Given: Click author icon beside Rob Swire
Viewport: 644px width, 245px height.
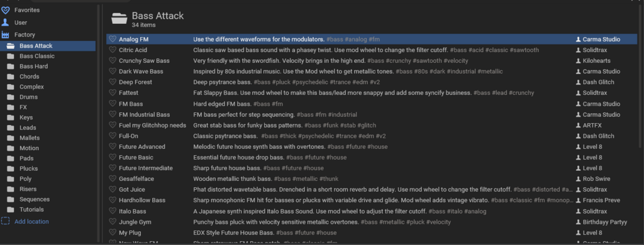Looking at the screenshot, I should coord(579,179).
